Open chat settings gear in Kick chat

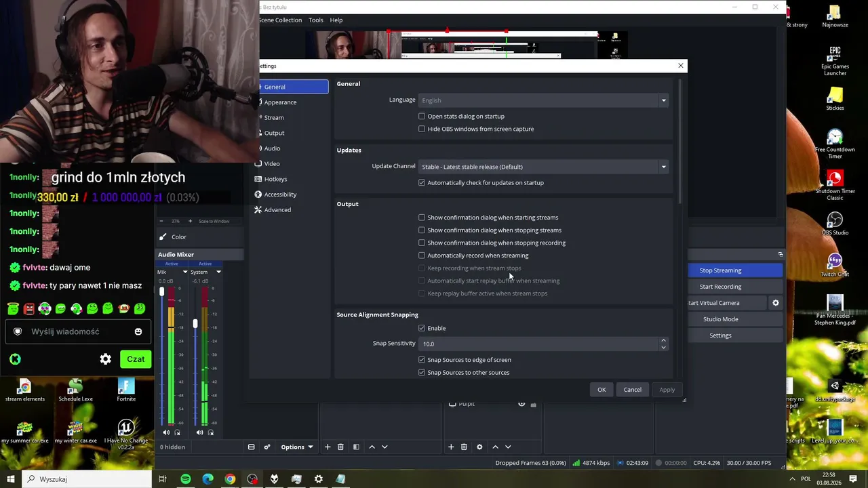[106, 359]
